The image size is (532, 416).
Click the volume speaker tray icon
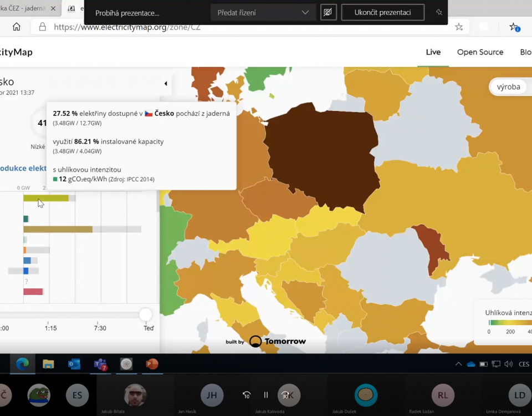pos(508,364)
